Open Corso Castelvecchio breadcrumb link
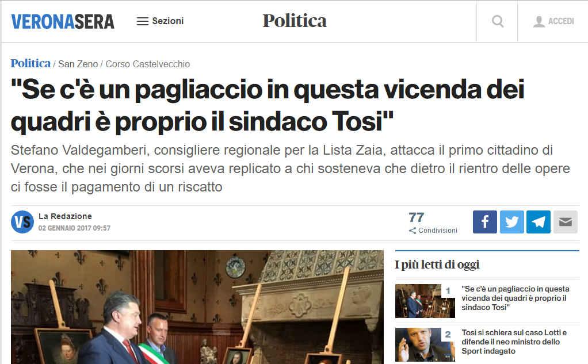The height and width of the screenshot is (364, 588). pos(148,64)
